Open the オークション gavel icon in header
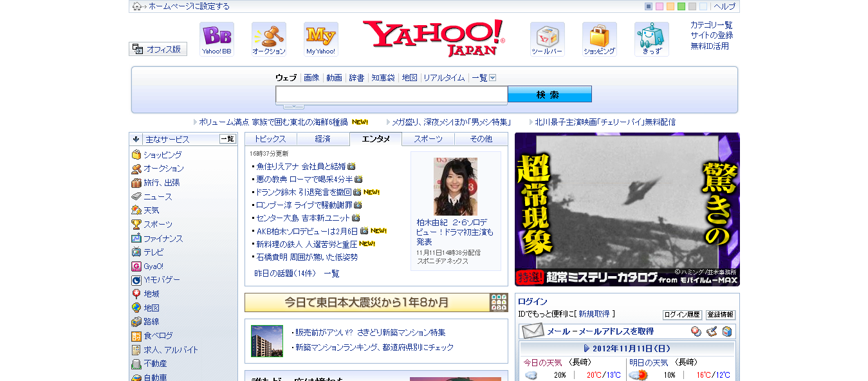The width and height of the screenshot is (868, 381). click(269, 39)
